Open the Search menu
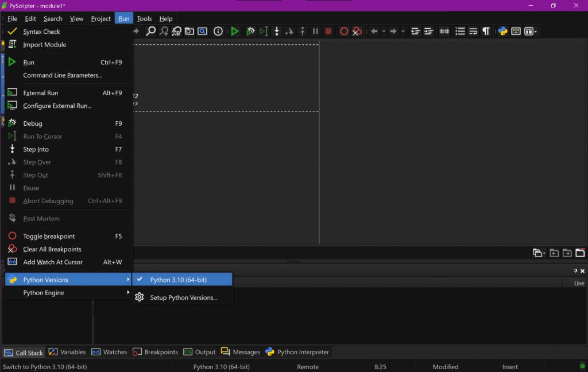Viewport: 588px width, 372px height. point(53,18)
